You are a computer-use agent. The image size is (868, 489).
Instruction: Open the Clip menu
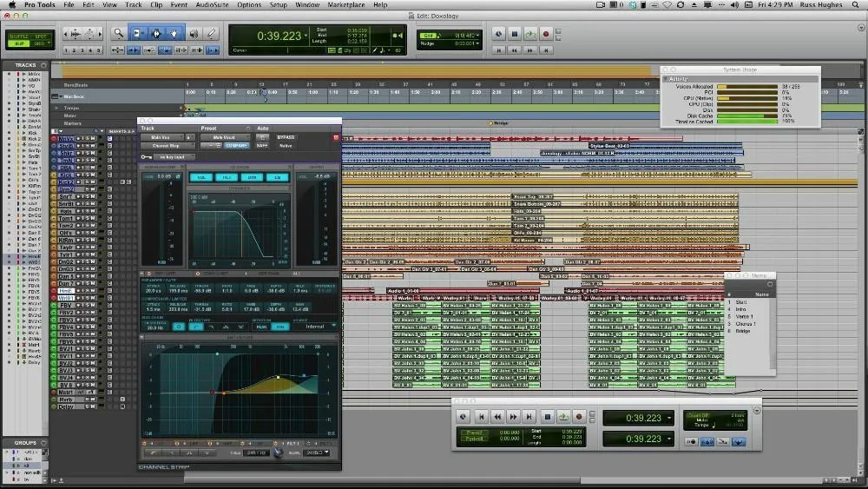[x=156, y=4]
